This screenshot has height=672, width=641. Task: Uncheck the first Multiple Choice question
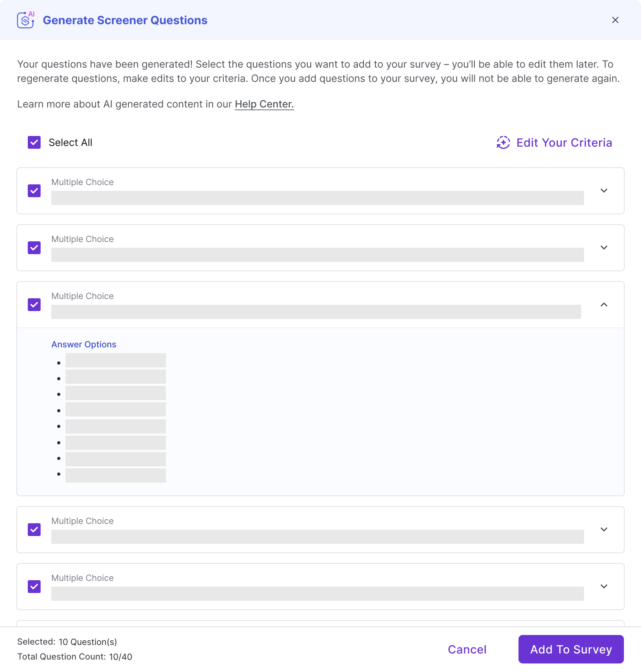pyautogui.click(x=34, y=191)
